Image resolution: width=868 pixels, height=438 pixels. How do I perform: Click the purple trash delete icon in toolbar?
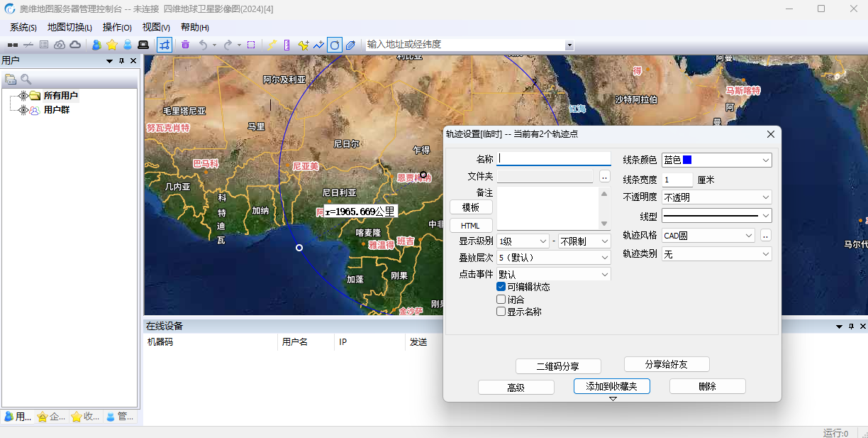185,45
